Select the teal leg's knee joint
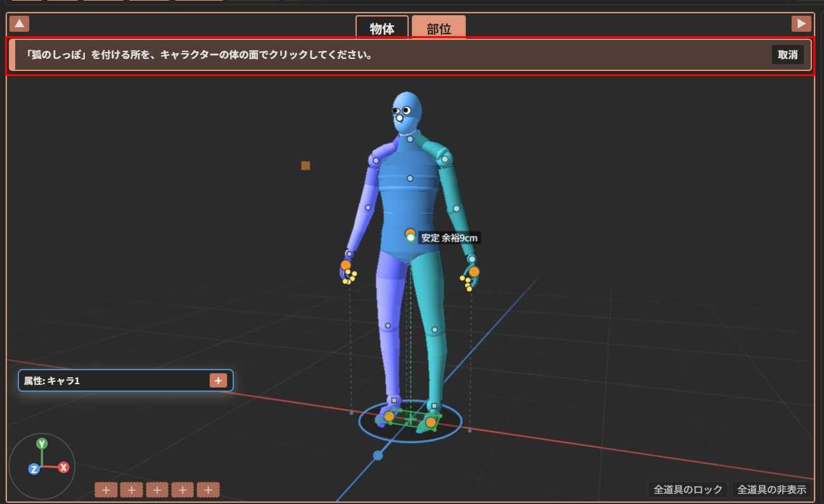824x504 pixels. 435,330
